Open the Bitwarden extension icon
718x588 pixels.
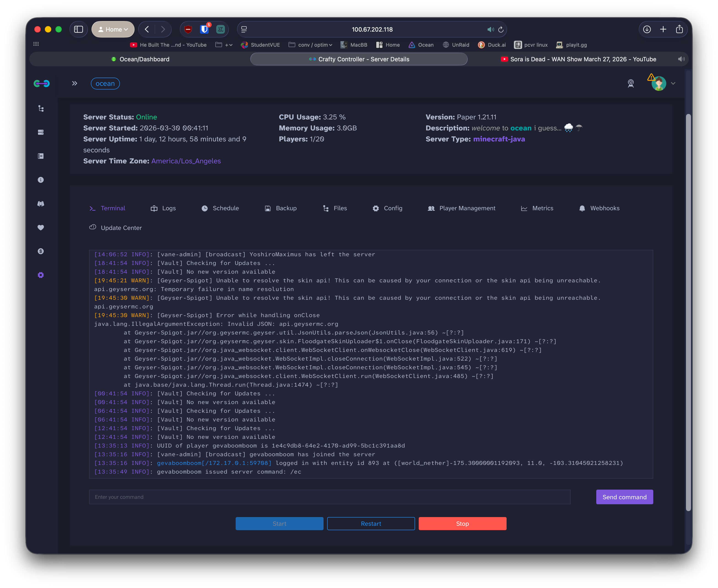(x=204, y=30)
